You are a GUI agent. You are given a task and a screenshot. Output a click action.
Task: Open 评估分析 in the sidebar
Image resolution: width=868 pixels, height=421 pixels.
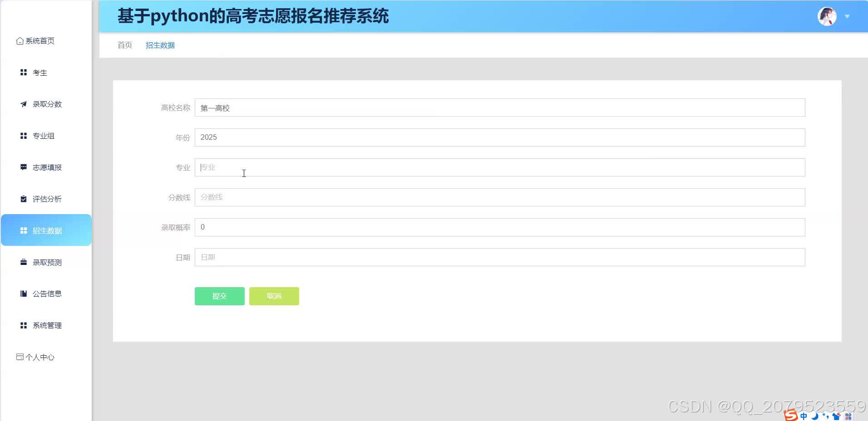click(46, 199)
